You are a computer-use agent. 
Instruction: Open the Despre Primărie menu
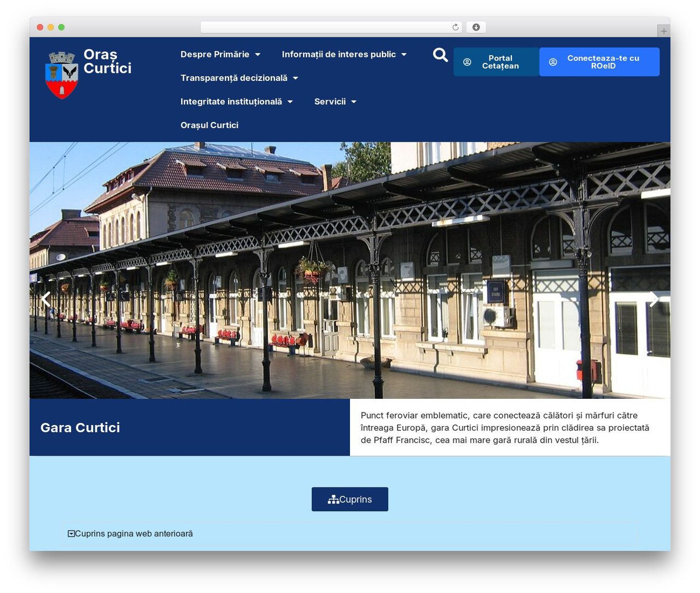[215, 55]
